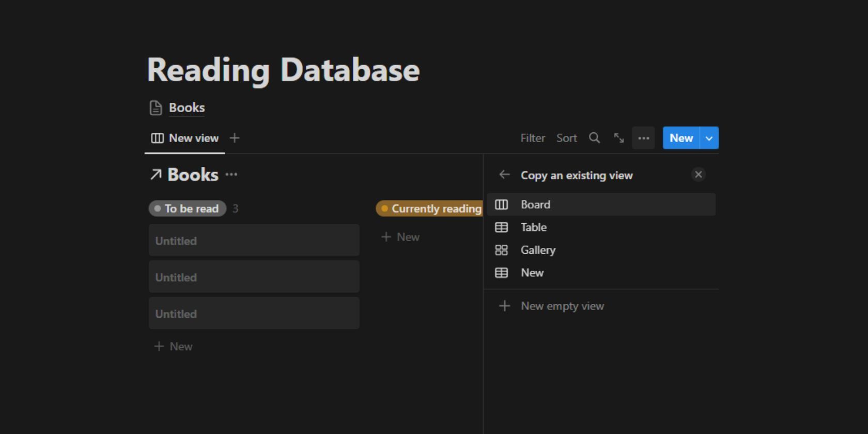Expand the New button dropdown chevron

(x=709, y=138)
